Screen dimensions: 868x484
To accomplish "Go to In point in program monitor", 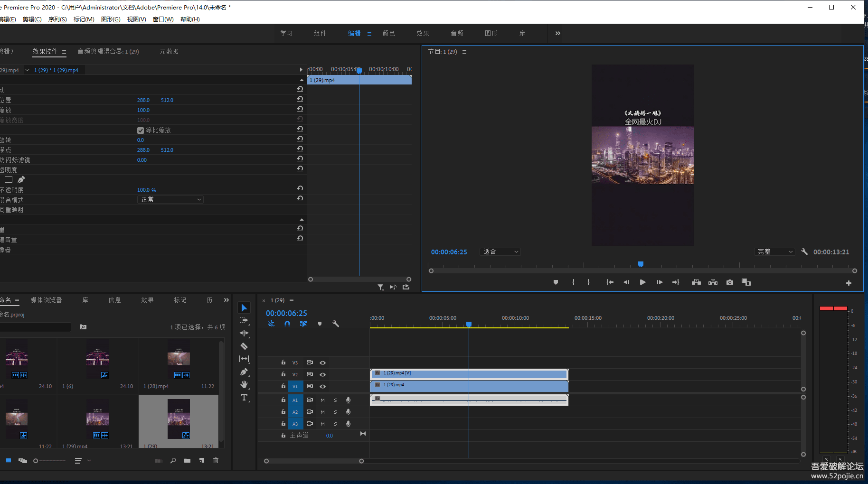I will (x=610, y=282).
